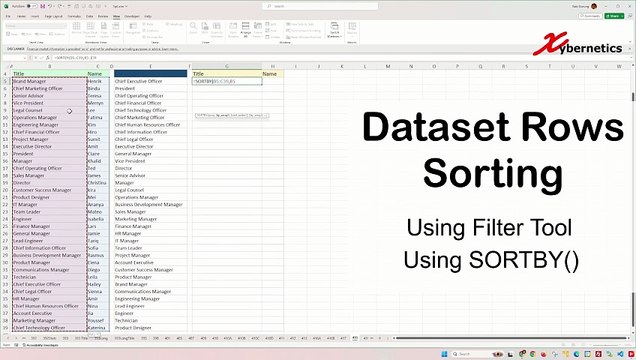This screenshot has height=360, width=636.
Task: Confirm formula entry with check mark
Action: point(41,58)
